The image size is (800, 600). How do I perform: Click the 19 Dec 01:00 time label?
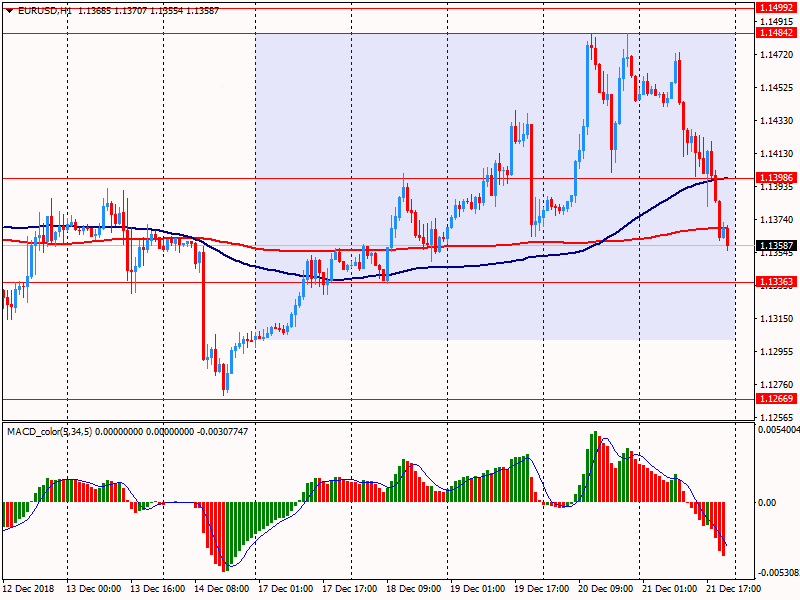478,589
